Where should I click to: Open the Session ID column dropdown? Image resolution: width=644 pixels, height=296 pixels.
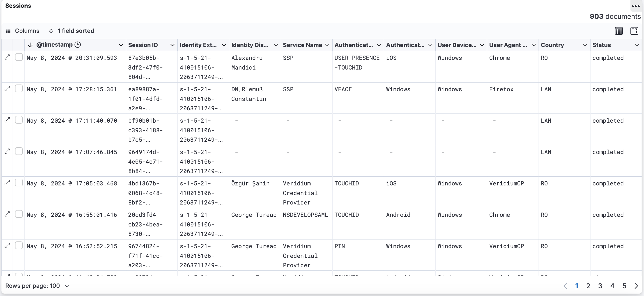(172, 45)
